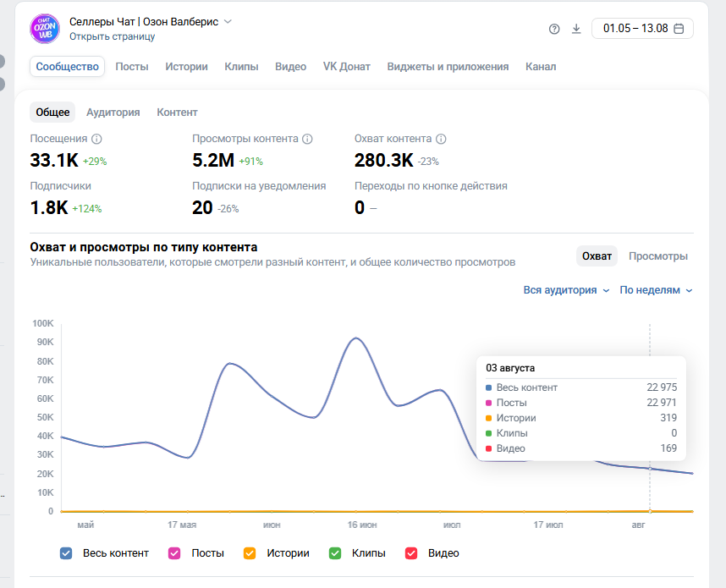Switch chart to Просмотры mode

[x=658, y=256]
